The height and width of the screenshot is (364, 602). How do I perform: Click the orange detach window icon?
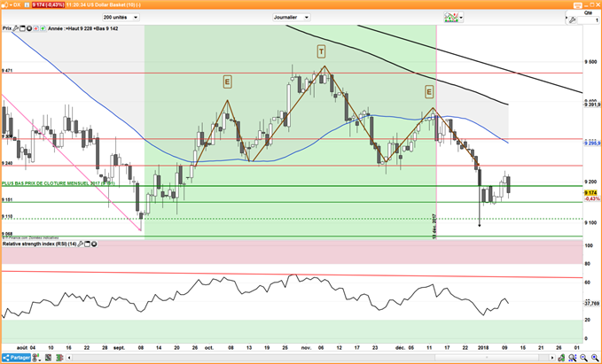(577, 5)
